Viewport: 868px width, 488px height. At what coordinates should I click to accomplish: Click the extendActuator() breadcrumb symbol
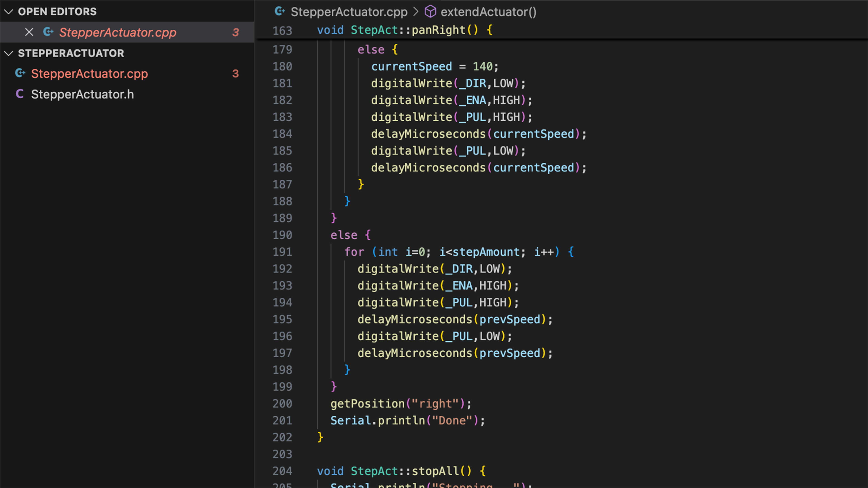coord(488,12)
